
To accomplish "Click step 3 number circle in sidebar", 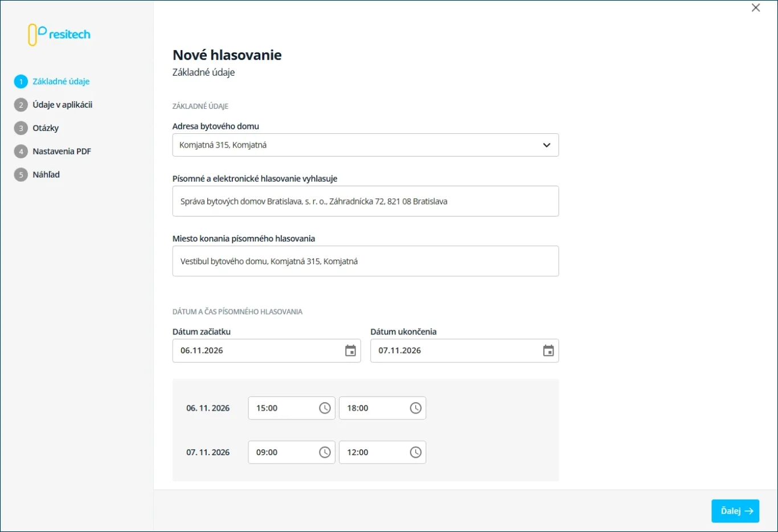I will [21, 128].
